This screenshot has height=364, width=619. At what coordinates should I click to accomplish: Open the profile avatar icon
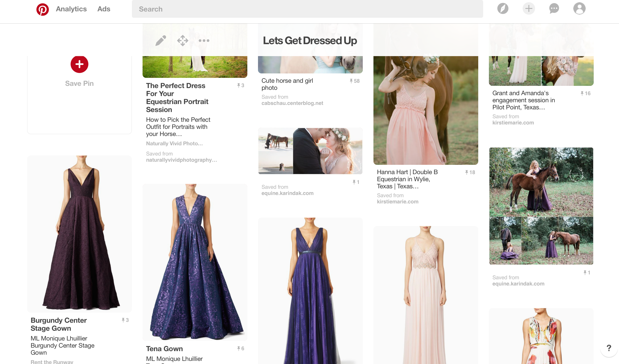(579, 9)
